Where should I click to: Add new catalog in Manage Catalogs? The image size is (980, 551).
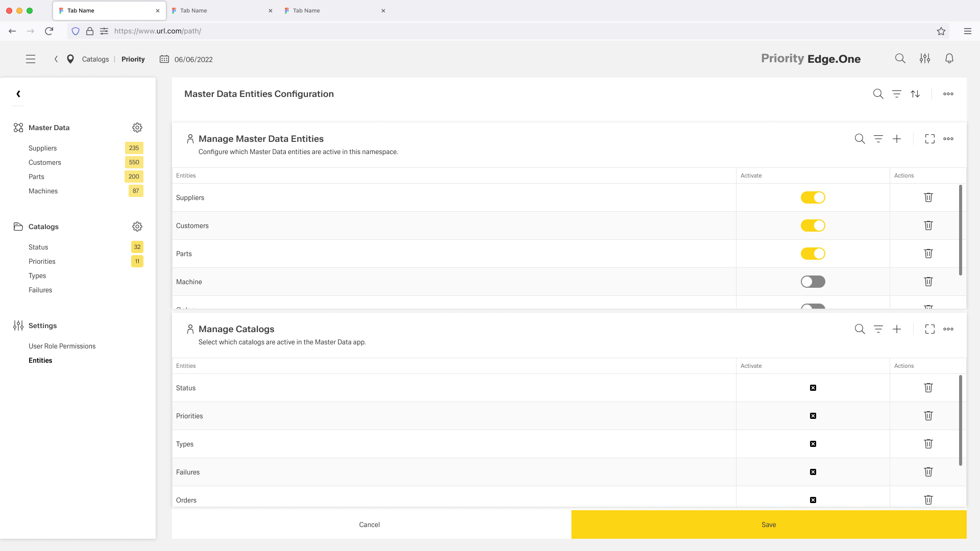pyautogui.click(x=897, y=329)
